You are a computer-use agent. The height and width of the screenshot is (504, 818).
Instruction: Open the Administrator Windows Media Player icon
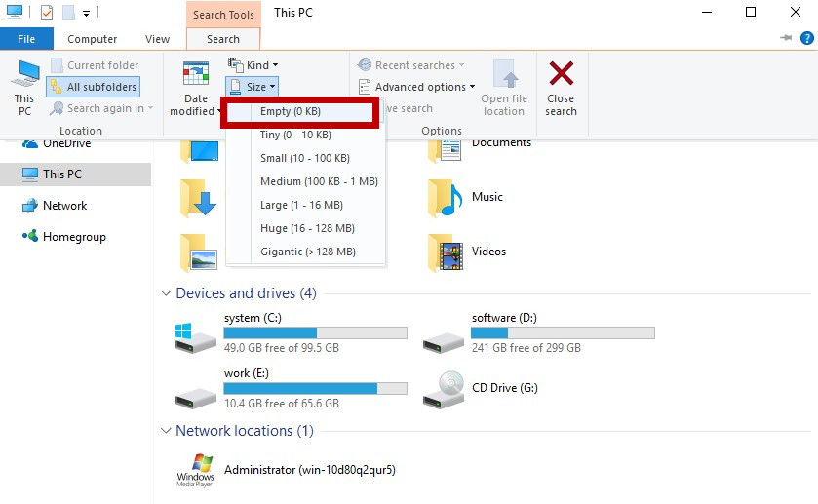coord(195,470)
